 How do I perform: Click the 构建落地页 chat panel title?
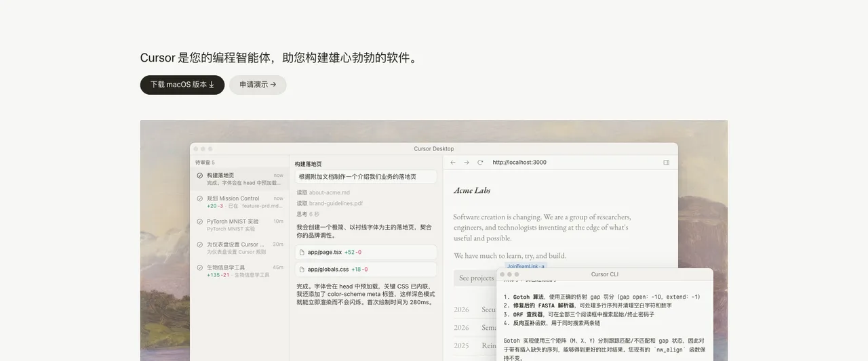pyautogui.click(x=308, y=164)
